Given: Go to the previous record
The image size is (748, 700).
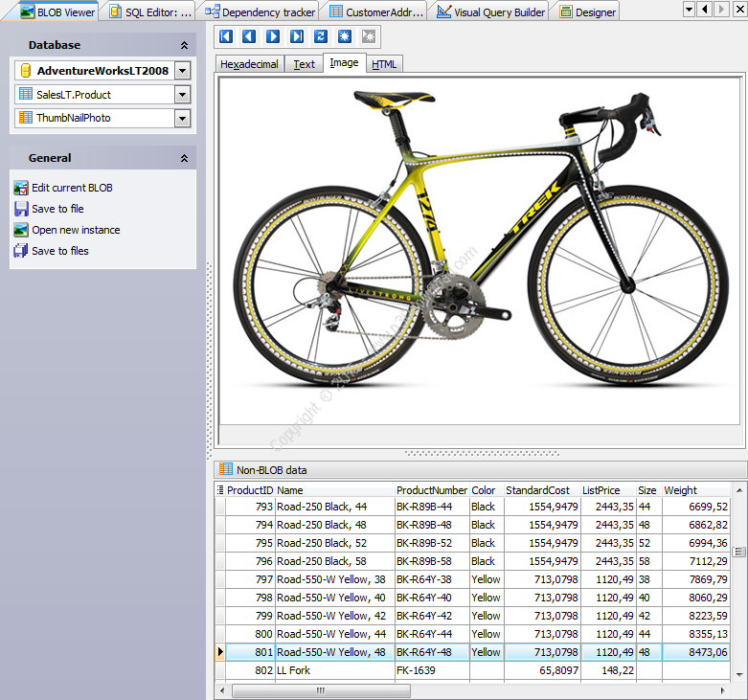Looking at the screenshot, I should [x=249, y=36].
